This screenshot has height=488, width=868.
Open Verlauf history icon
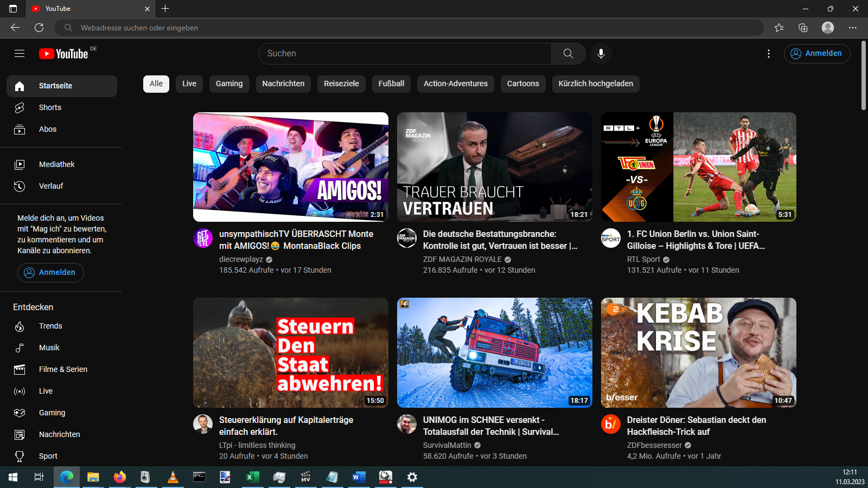tap(20, 186)
